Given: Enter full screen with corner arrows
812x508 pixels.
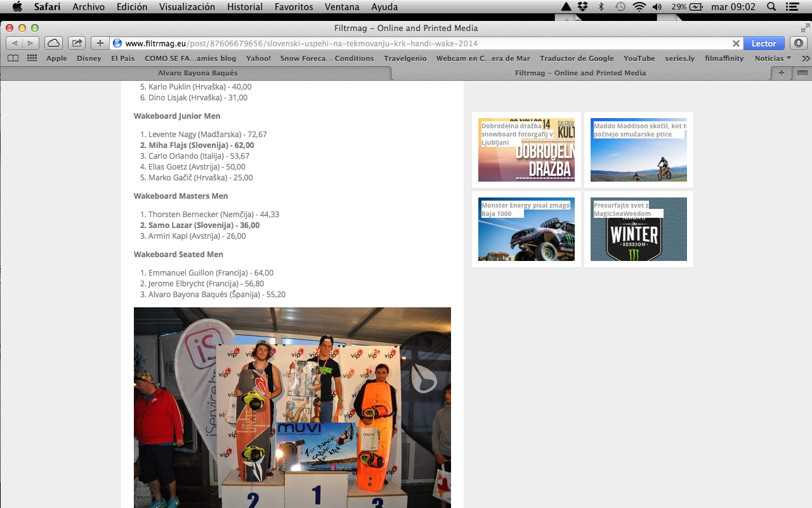Looking at the screenshot, I should point(805,28).
